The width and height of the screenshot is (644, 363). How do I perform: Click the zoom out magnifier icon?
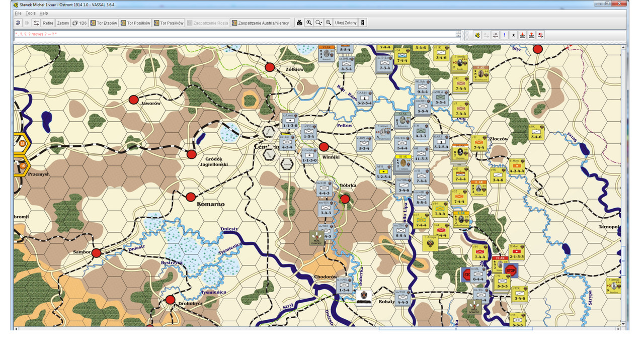point(328,23)
